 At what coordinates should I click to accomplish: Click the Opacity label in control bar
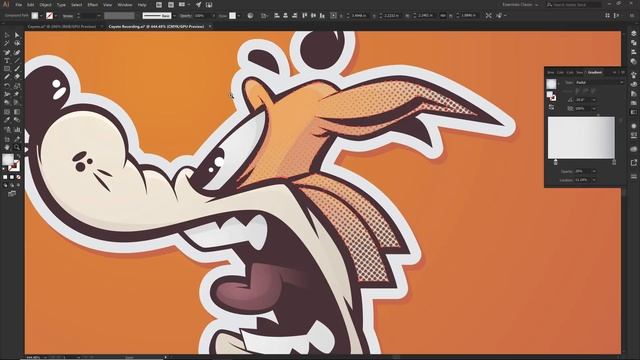pyautogui.click(x=186, y=16)
